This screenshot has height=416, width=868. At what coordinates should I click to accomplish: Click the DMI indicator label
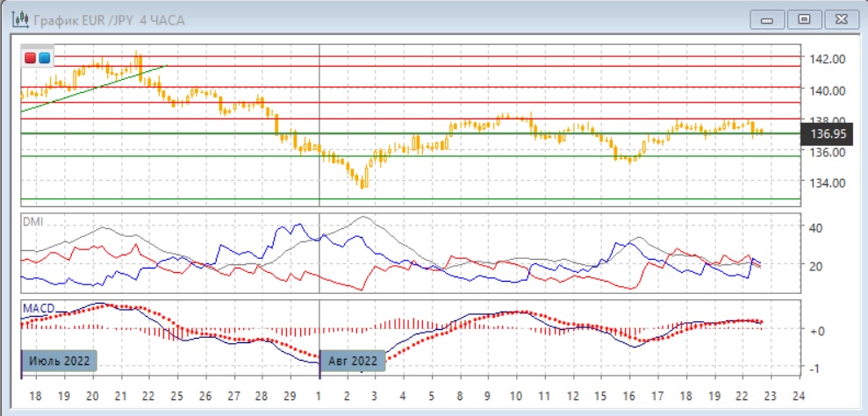(32, 222)
